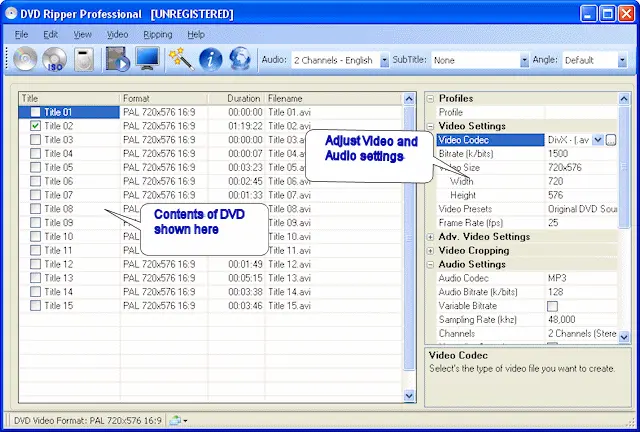640x432 pixels.
Task: Check the Title 07 checkbox
Action: click(36, 195)
